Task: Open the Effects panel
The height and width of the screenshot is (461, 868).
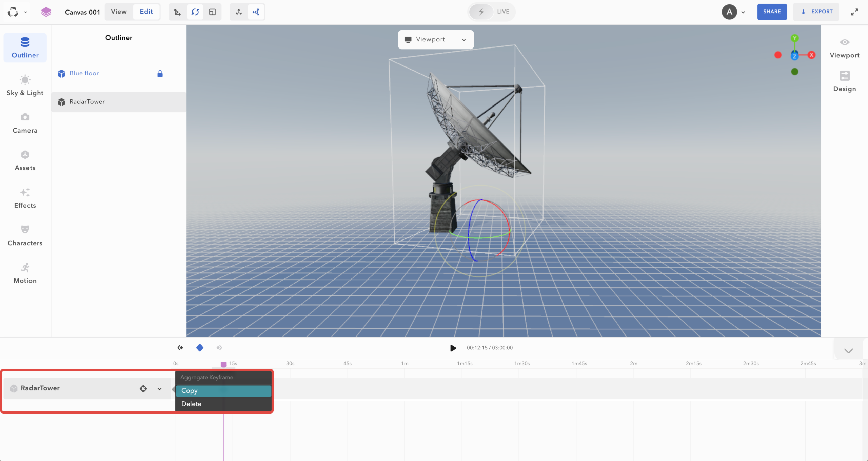Action: [24, 198]
